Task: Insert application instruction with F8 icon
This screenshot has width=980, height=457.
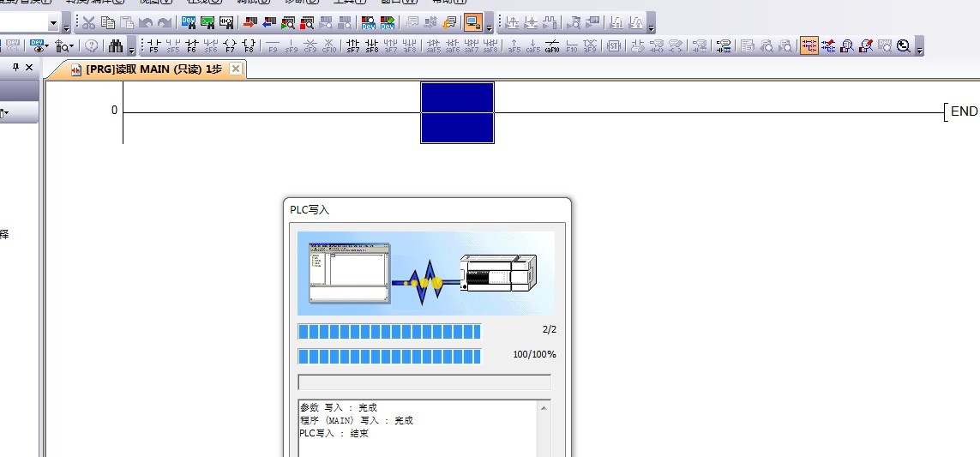Action: click(250, 46)
